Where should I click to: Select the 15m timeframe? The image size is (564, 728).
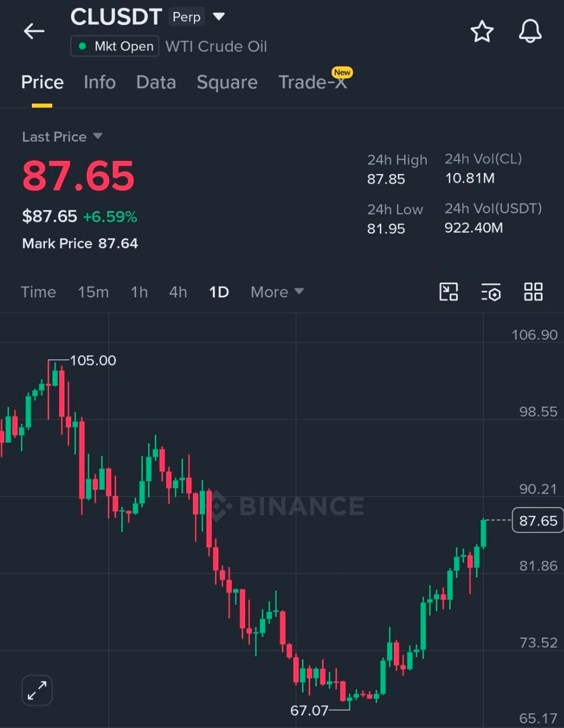[x=93, y=292]
